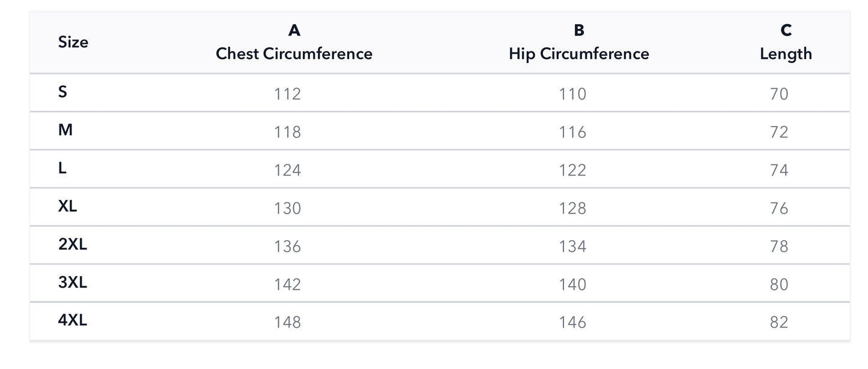Image resolution: width=868 pixels, height=369 pixels.
Task: Click the Hip Circumference column header
Action: [578, 53]
